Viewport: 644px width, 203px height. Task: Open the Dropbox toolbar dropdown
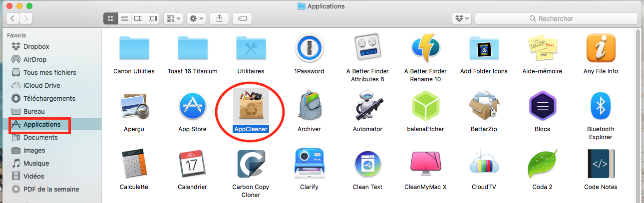(x=461, y=18)
